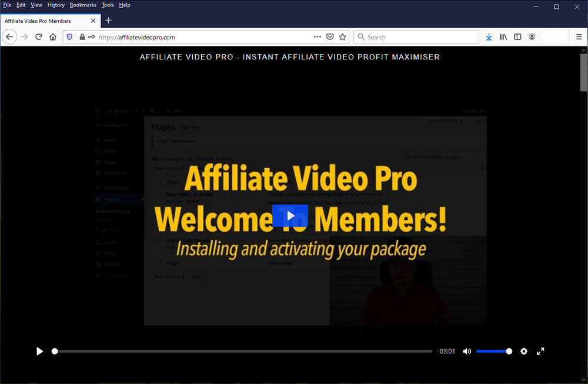Open the downloads panel
588x384 pixels.
click(x=489, y=36)
